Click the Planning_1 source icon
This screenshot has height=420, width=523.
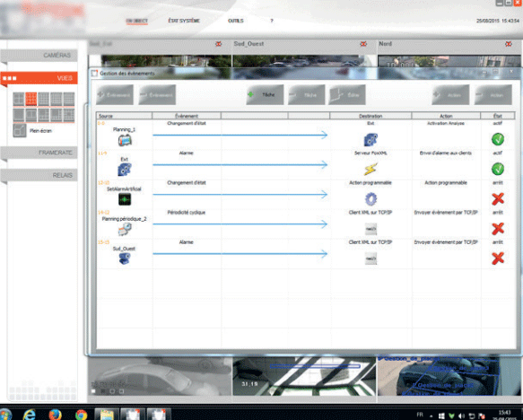[125, 140]
